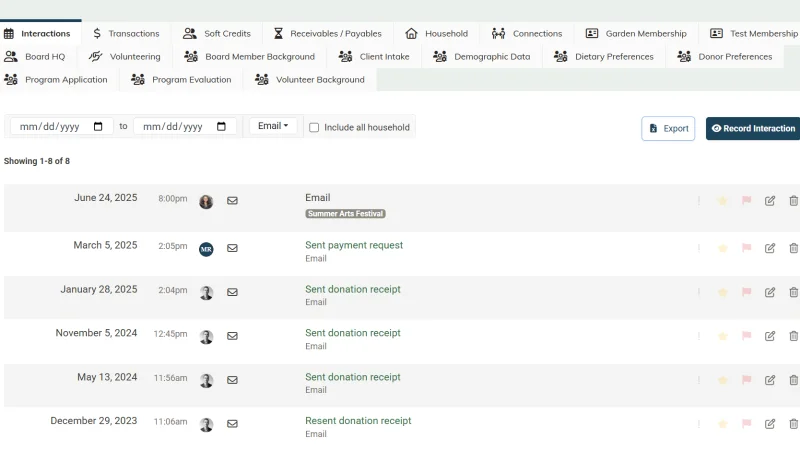
Task: Open calendar picker on start date field
Action: click(x=98, y=126)
